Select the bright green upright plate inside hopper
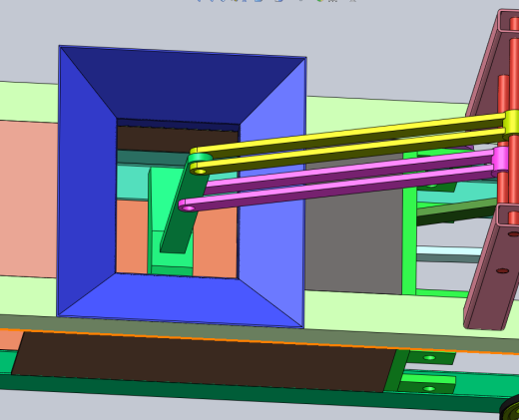Viewport: 519px width, 420px height. pos(167,200)
